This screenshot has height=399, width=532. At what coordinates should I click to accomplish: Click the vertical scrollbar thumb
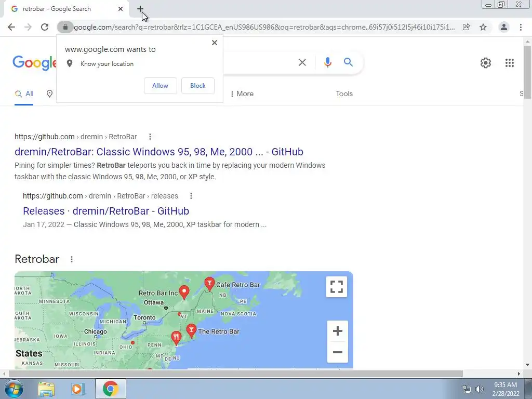pos(527,72)
